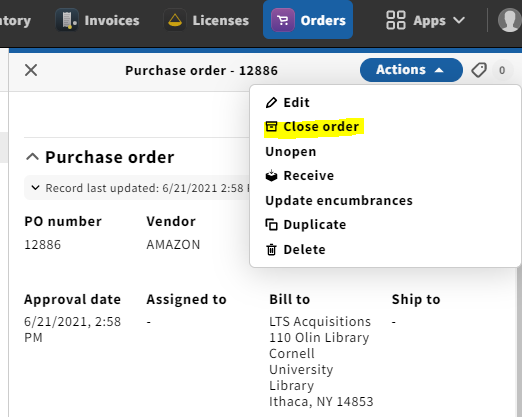The image size is (522, 417).
Task: Click the user profile avatar
Action: point(510,20)
